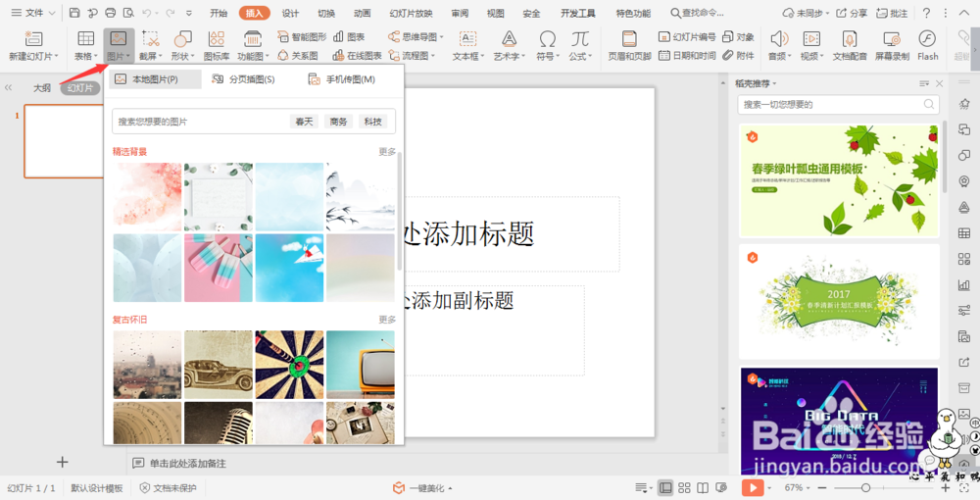Insert a 关系图 relationship diagram
The image size is (980, 500).
[x=298, y=56]
